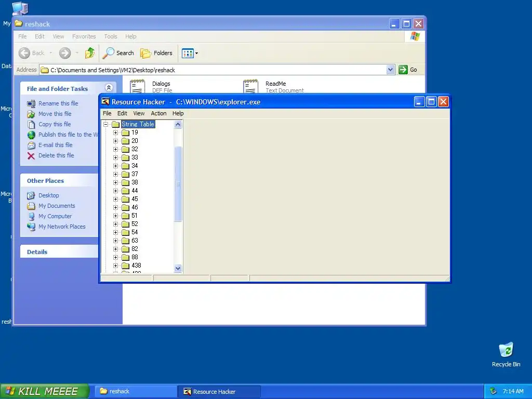Open Resource Hacker File menu
Image resolution: width=532 pixels, height=399 pixels.
(107, 113)
